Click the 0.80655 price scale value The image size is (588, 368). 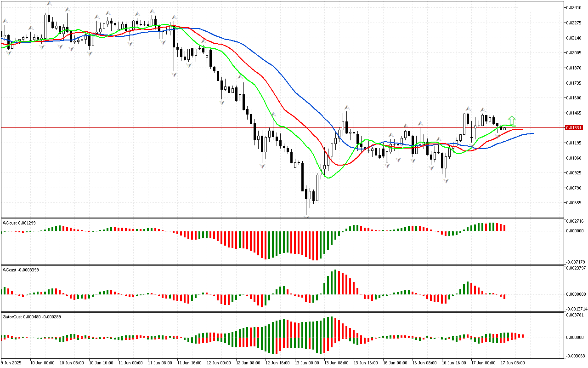pyautogui.click(x=574, y=203)
